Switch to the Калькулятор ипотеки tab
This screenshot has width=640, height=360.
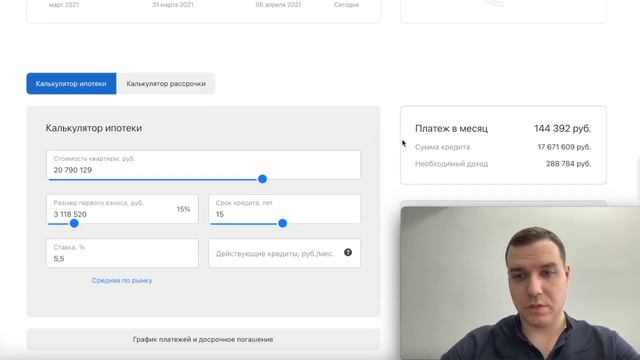tap(71, 84)
